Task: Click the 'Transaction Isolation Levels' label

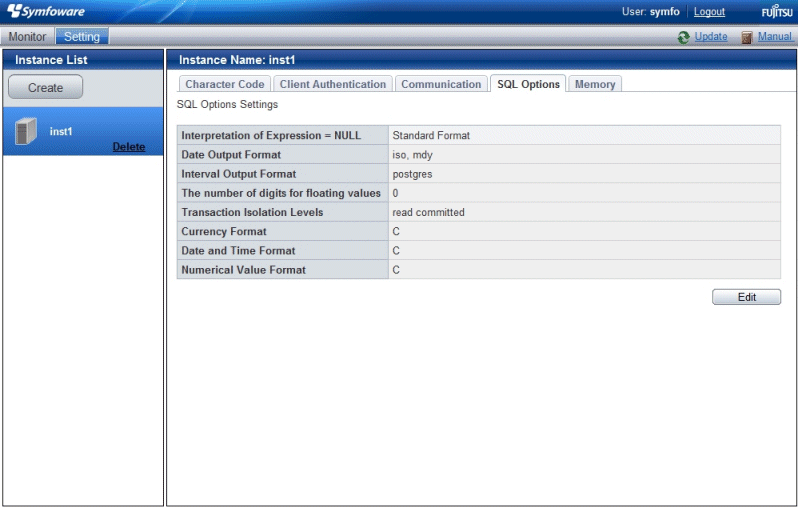Action: (x=252, y=212)
